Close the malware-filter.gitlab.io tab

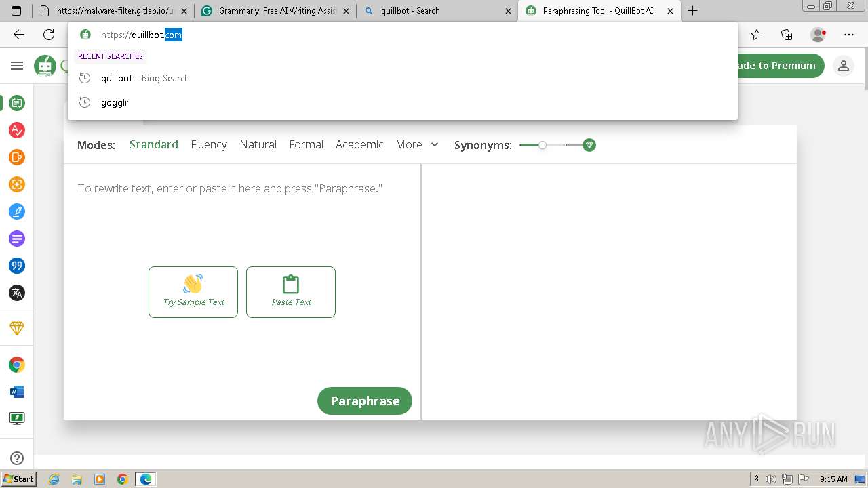pyautogui.click(x=184, y=11)
